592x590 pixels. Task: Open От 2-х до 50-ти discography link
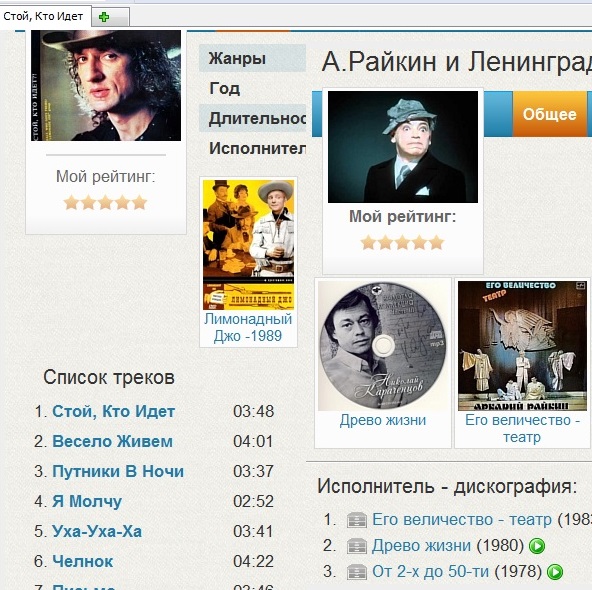tap(430, 572)
